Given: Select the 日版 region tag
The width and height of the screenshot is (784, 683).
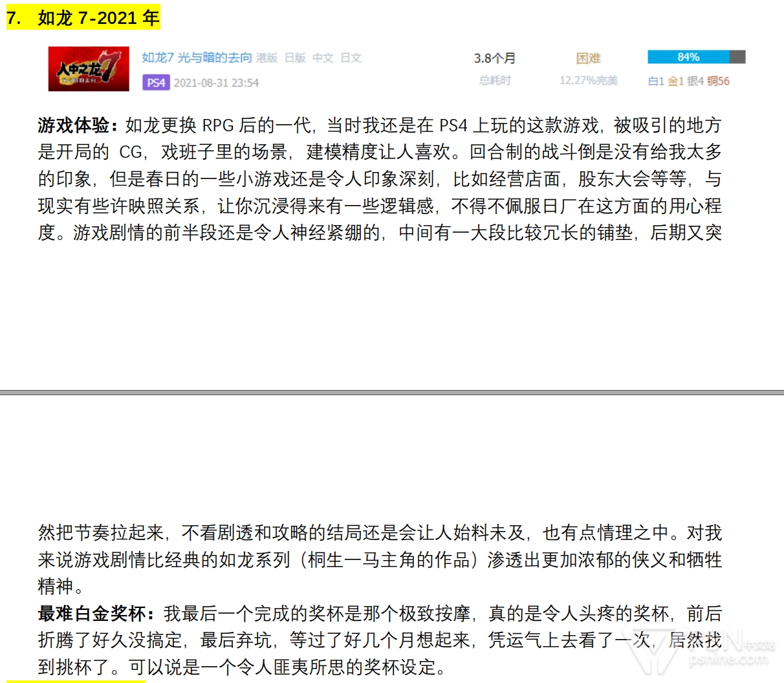Looking at the screenshot, I should click(295, 58).
